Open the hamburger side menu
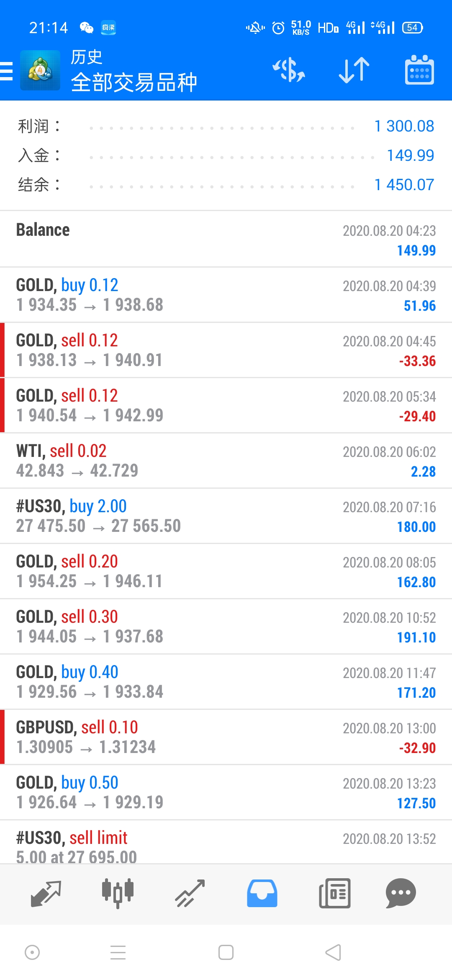This screenshot has width=452, height=980. (x=6, y=70)
